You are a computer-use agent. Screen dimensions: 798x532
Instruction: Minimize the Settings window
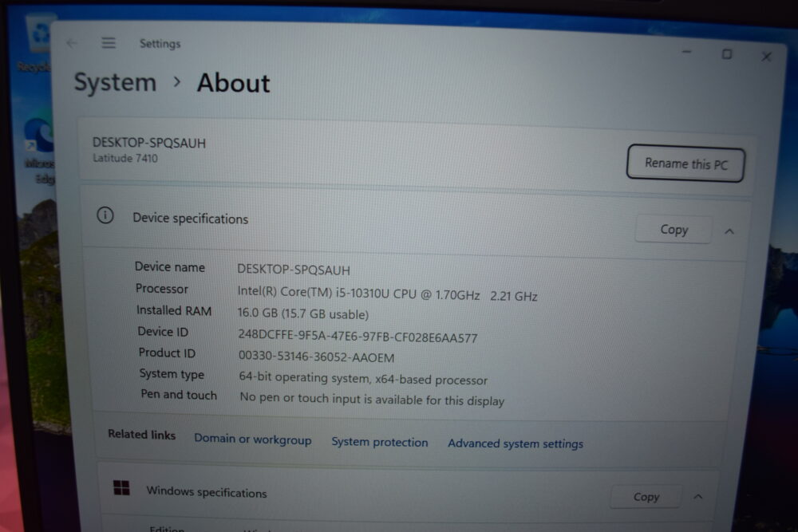[x=686, y=52]
